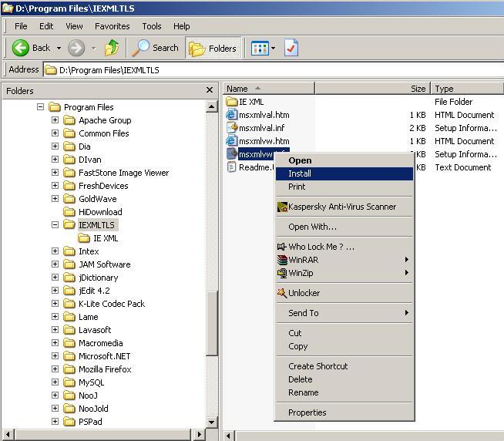Click the title bar folder icon
The height and width of the screenshot is (441, 504).
point(8,8)
